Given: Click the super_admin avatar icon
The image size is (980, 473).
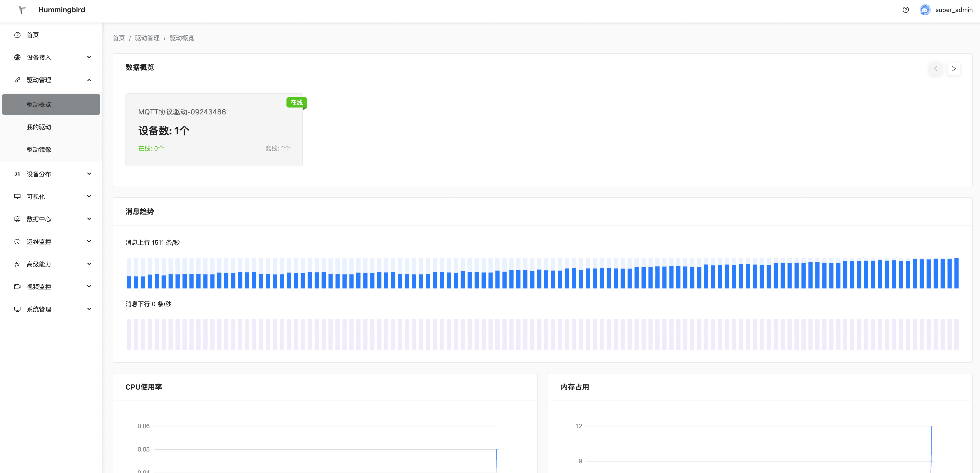Looking at the screenshot, I should (x=925, y=10).
